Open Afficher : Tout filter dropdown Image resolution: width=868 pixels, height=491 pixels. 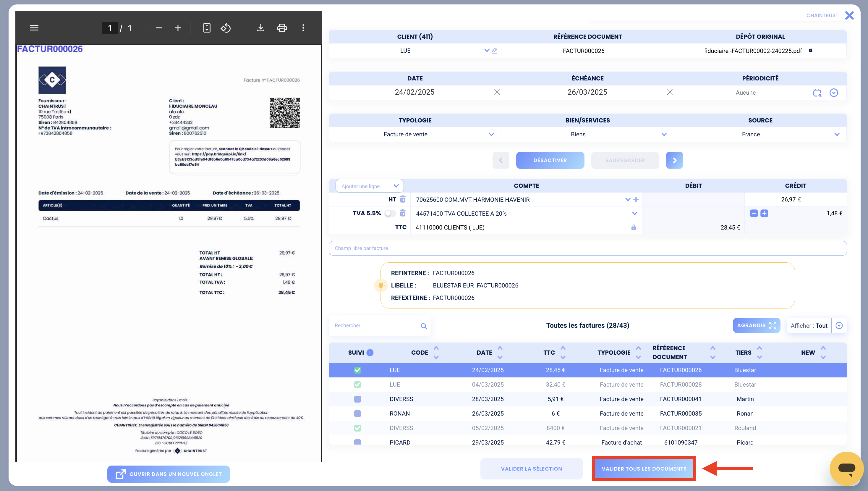tap(839, 325)
